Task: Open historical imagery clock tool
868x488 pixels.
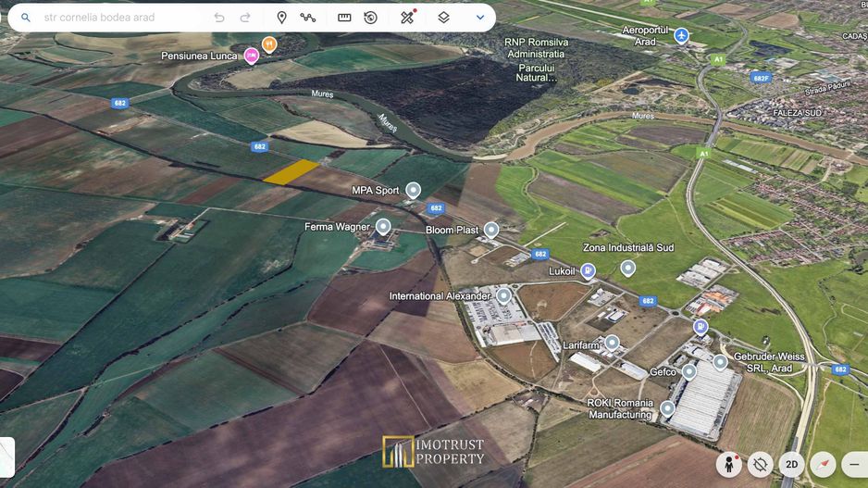Action: [370, 18]
